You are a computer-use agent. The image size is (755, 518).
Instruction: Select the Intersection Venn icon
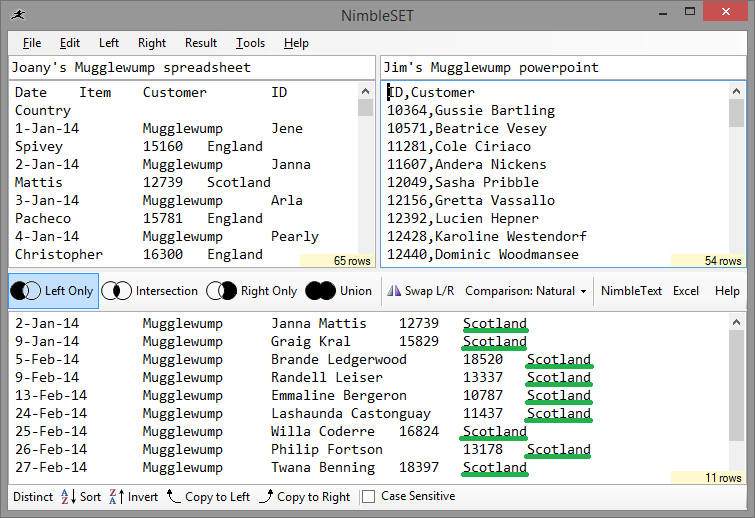(x=117, y=291)
